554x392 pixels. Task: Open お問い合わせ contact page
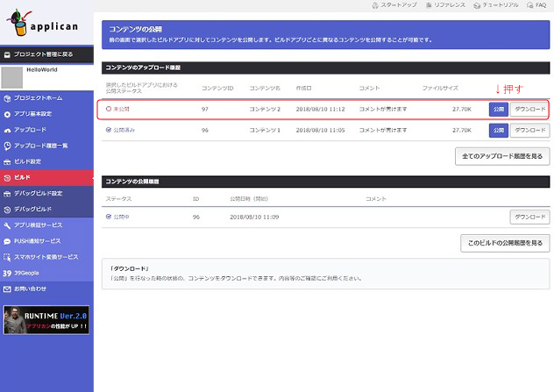[x=46, y=289]
